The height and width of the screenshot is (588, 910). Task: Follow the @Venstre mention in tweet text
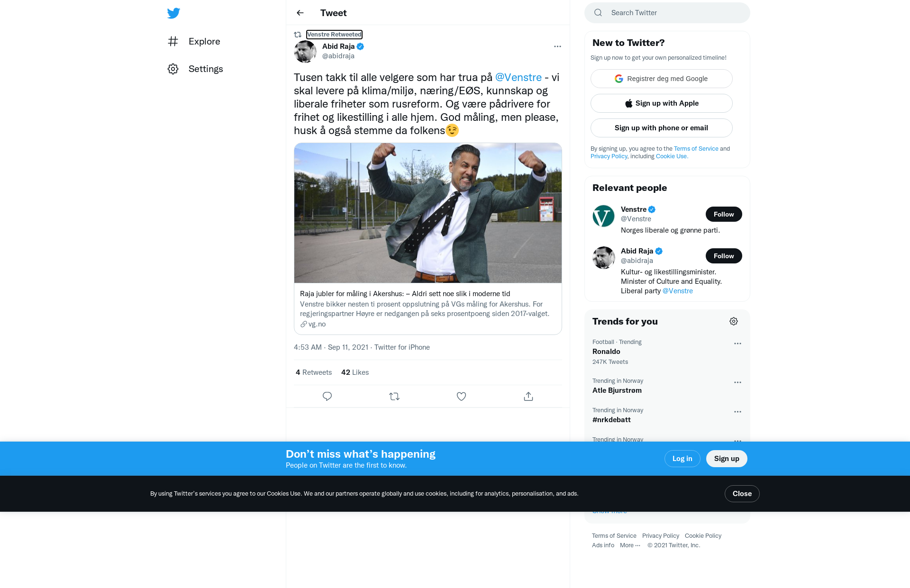[518, 78]
